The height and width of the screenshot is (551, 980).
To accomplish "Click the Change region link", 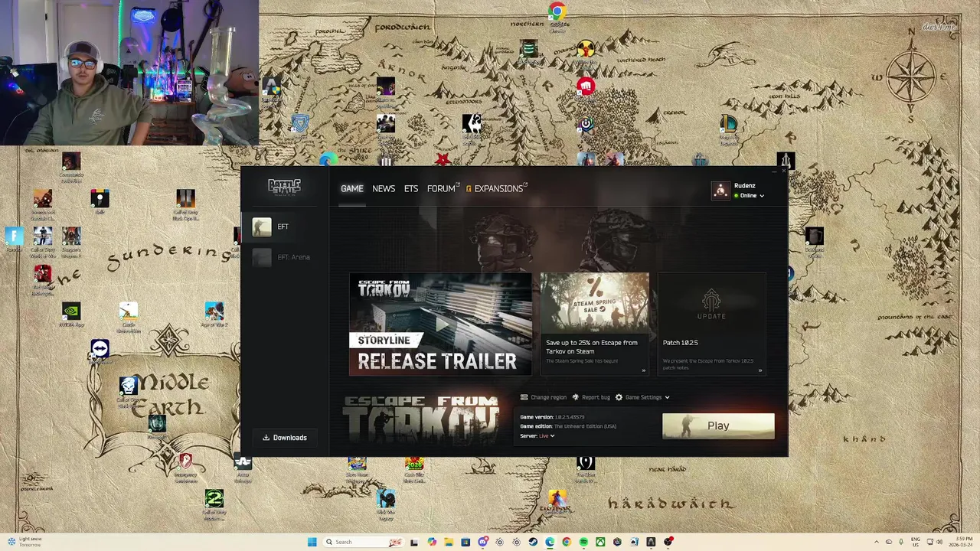I will click(544, 397).
